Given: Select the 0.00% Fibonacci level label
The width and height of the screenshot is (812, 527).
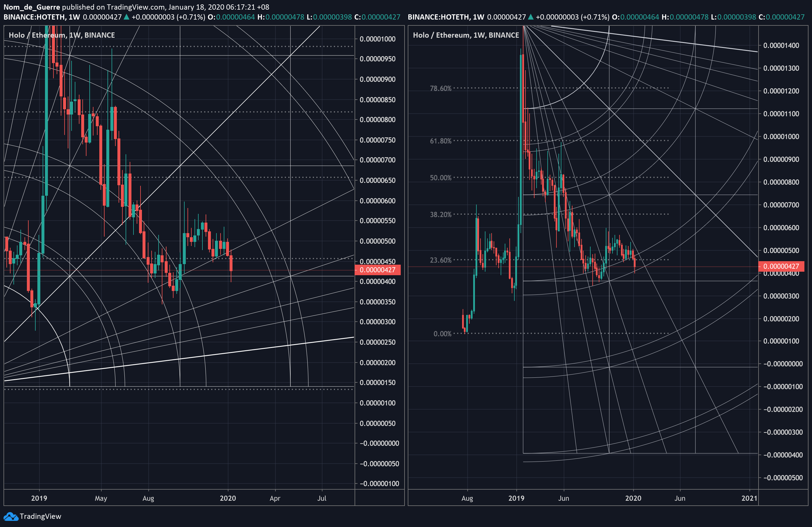Looking at the screenshot, I should [x=443, y=334].
